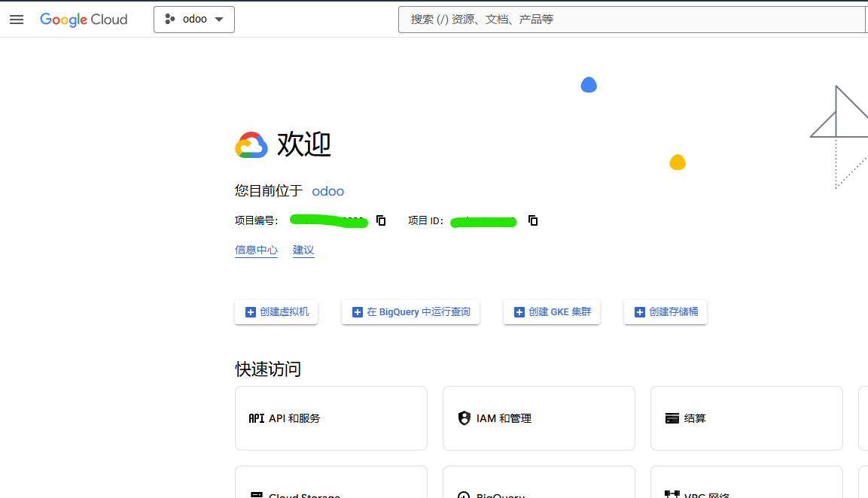Click the IAM shield icon
This screenshot has width=868, height=498.
pyautogui.click(x=464, y=418)
